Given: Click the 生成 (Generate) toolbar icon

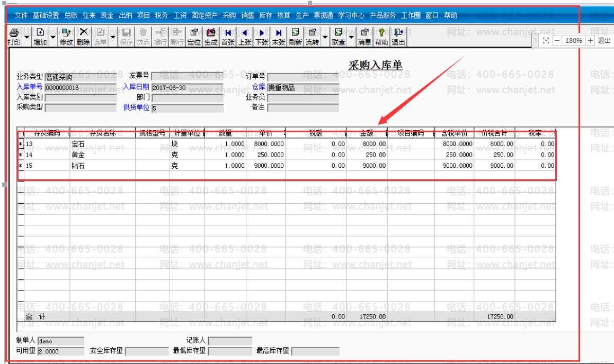Looking at the screenshot, I should (x=211, y=37).
